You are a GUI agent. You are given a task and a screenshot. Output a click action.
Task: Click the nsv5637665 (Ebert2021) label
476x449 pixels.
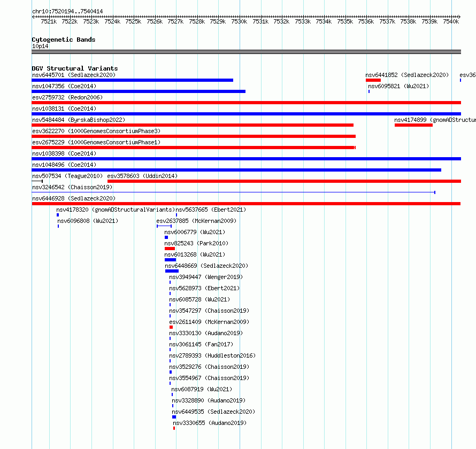[211, 210]
